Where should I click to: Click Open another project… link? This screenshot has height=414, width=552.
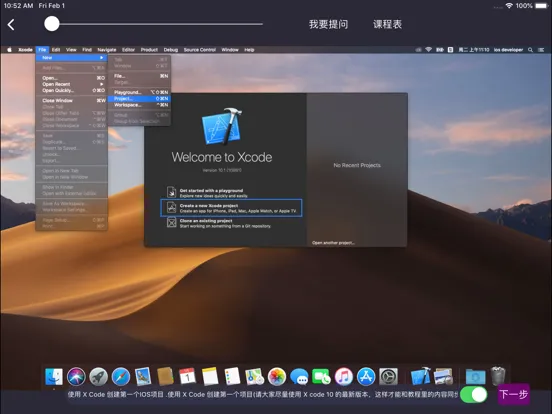pos(333,243)
